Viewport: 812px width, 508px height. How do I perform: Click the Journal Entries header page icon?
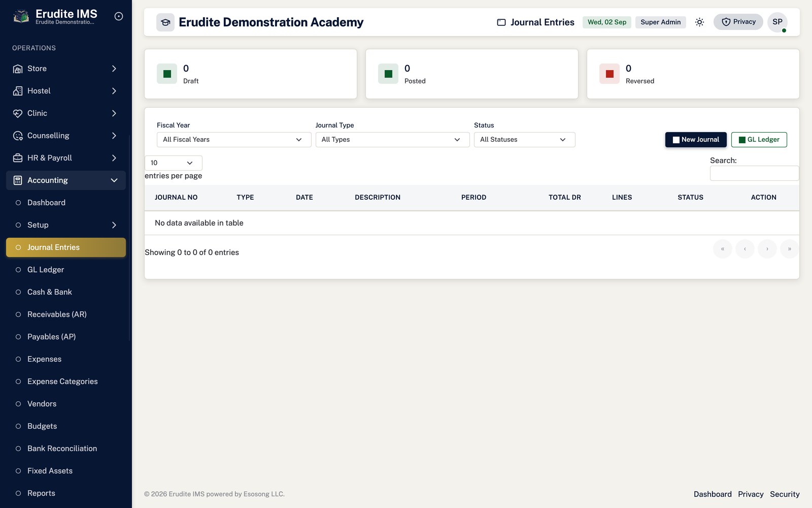501,22
